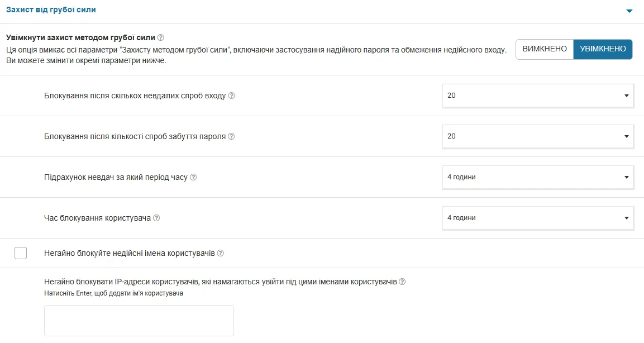Viewport: 644px width, 343px height.
Task: Click the "Захист від грубої сили" section title
Action: (x=51, y=9)
